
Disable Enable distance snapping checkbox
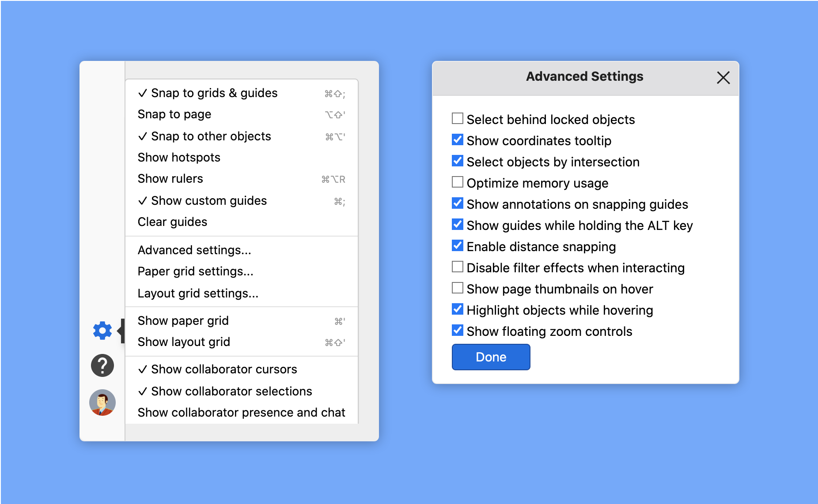click(x=458, y=245)
